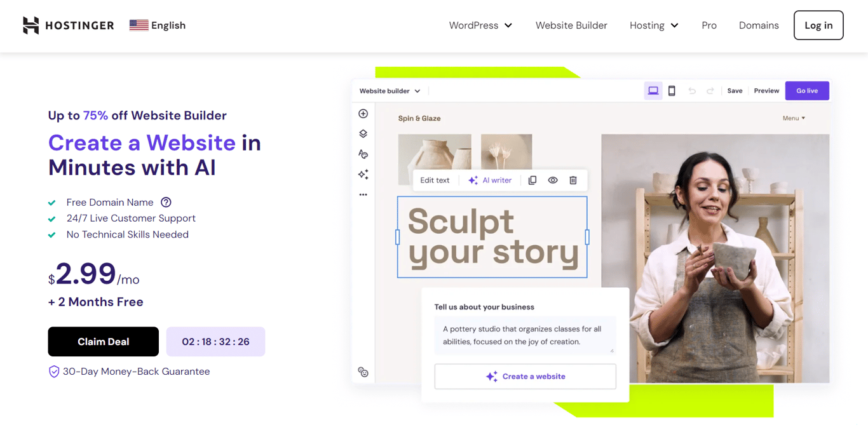Open the Domains navigation item
Image resolution: width=868 pixels, height=439 pixels.
pyautogui.click(x=759, y=25)
